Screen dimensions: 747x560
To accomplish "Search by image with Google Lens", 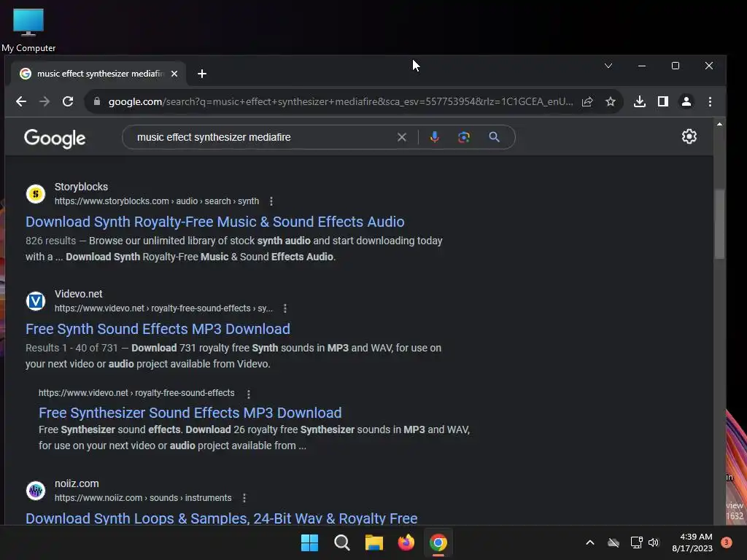I will (x=464, y=137).
